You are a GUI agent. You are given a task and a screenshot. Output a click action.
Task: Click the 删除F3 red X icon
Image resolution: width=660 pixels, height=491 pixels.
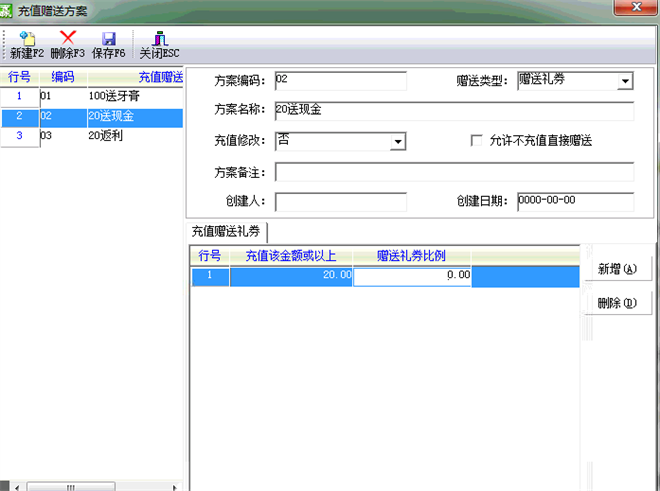tap(68, 38)
